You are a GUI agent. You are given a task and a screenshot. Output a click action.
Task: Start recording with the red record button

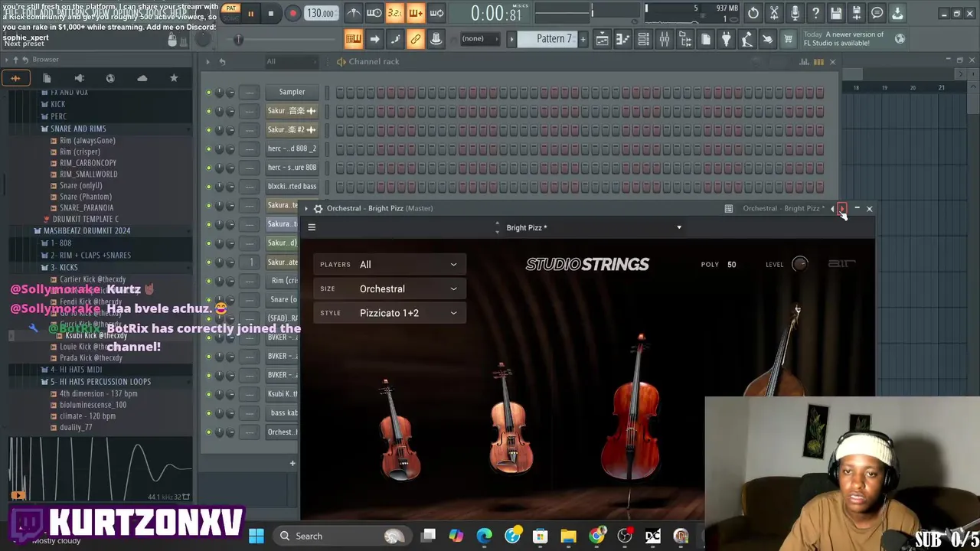click(292, 13)
